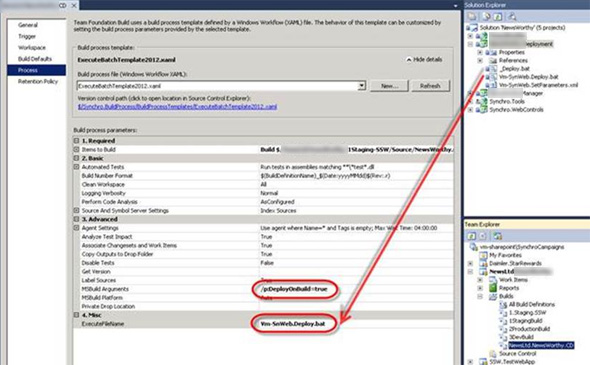Open the Retention Policy section
590x365 pixels.
coord(38,81)
